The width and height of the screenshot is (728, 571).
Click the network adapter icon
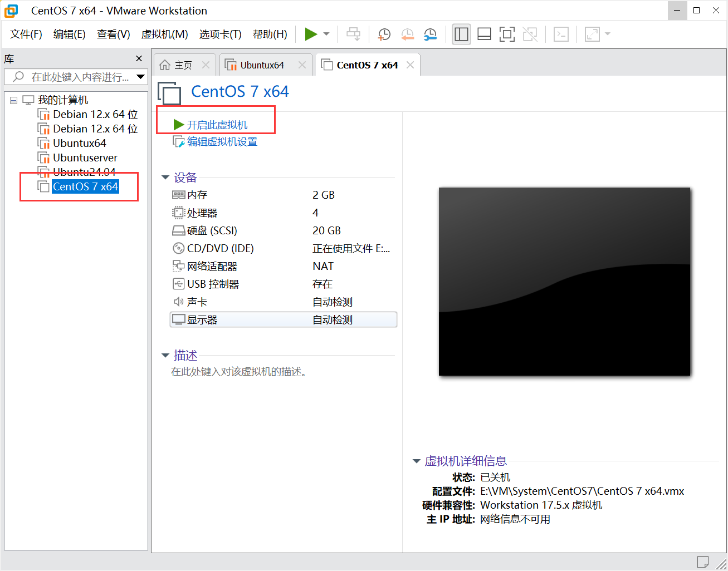click(178, 266)
